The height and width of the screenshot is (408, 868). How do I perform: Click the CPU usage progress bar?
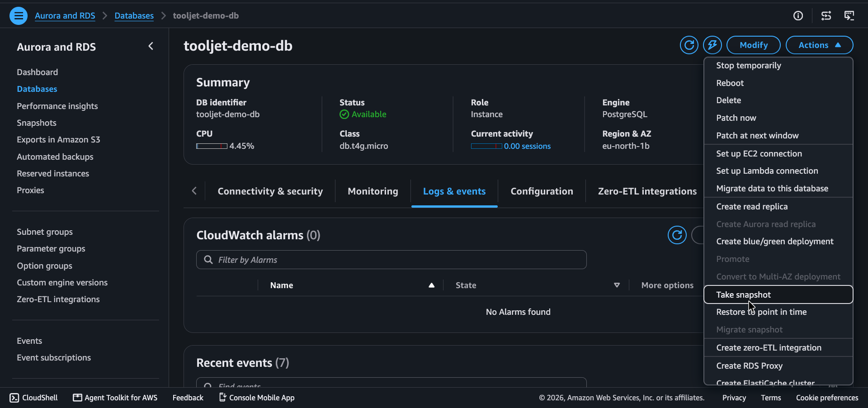click(212, 146)
